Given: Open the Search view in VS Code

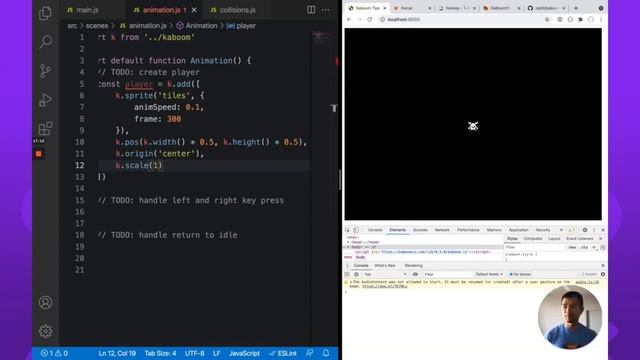Looking at the screenshot, I should pyautogui.click(x=46, y=41).
